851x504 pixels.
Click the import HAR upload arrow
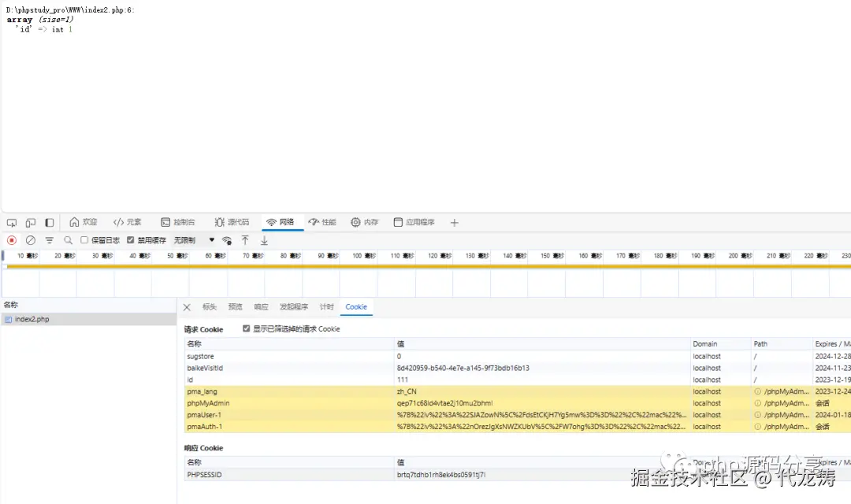[x=245, y=239]
